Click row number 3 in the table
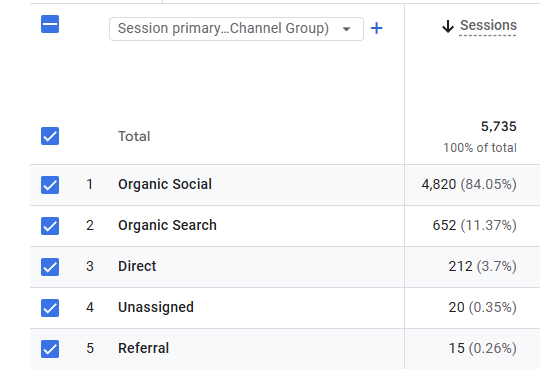540x387 pixels. 90,266
